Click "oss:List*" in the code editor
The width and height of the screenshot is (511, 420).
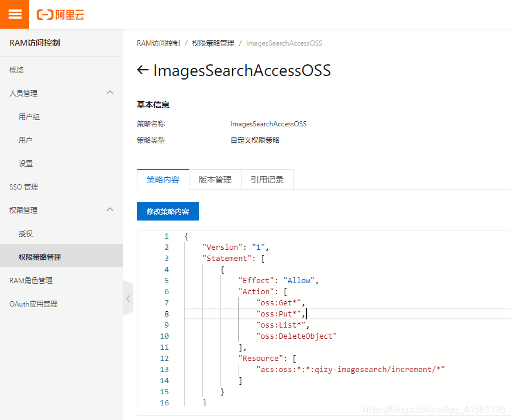[281, 325]
